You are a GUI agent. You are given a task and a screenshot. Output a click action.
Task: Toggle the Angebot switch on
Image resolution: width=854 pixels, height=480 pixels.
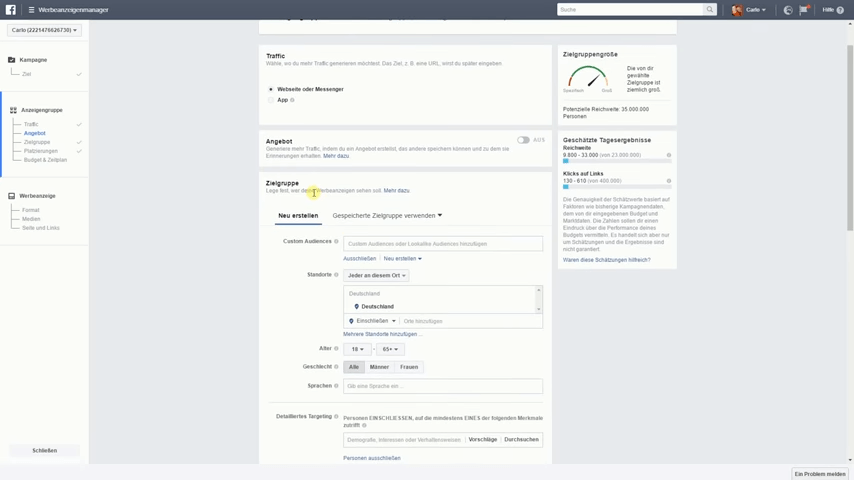click(523, 140)
